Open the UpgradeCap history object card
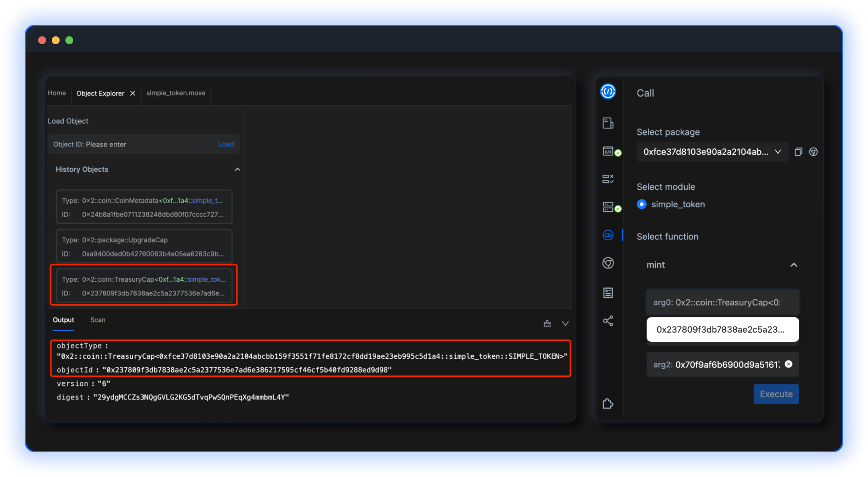The height and width of the screenshot is (477, 868). click(144, 246)
